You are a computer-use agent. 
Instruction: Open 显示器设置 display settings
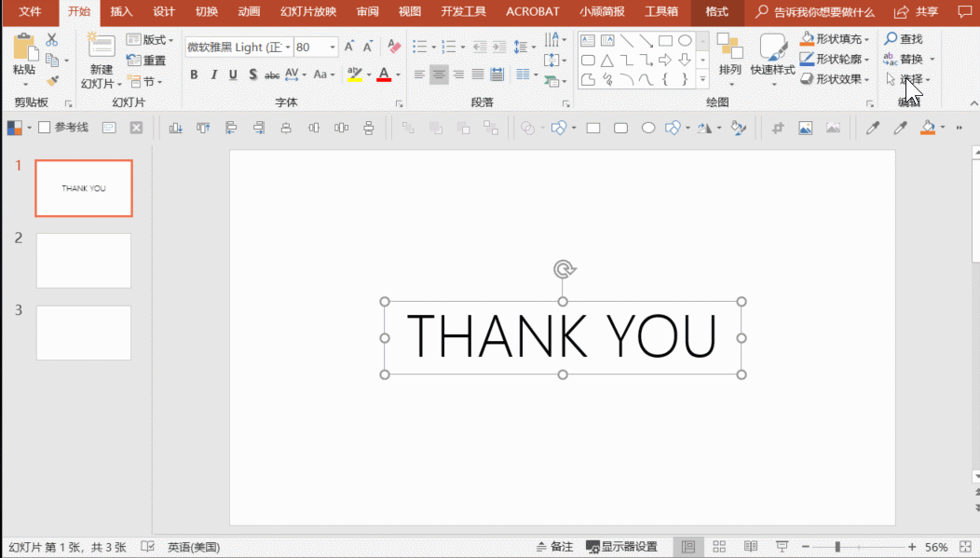tap(621, 547)
